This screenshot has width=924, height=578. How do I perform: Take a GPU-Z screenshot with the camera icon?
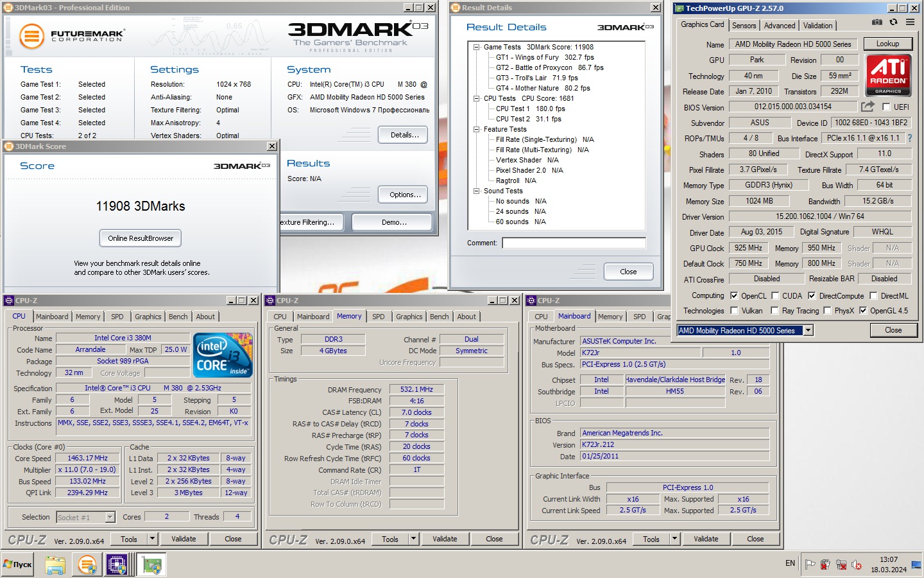pos(877,22)
